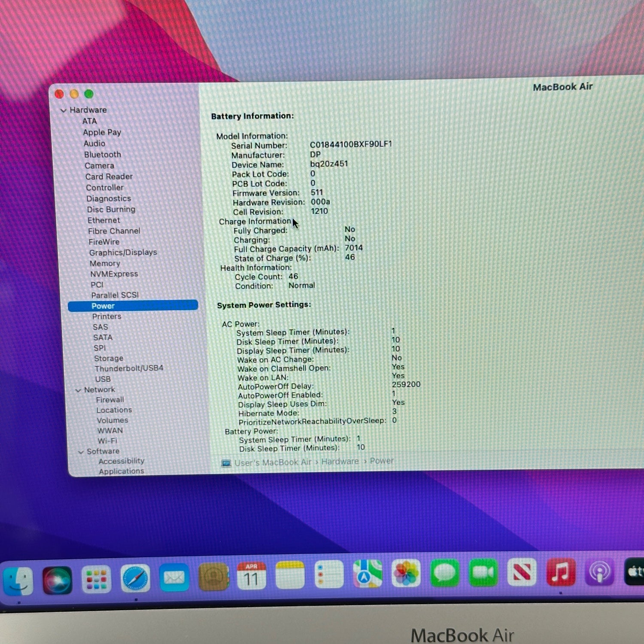This screenshot has height=644, width=644.
Task: Collapse the Software section chevron
Action: (81, 452)
